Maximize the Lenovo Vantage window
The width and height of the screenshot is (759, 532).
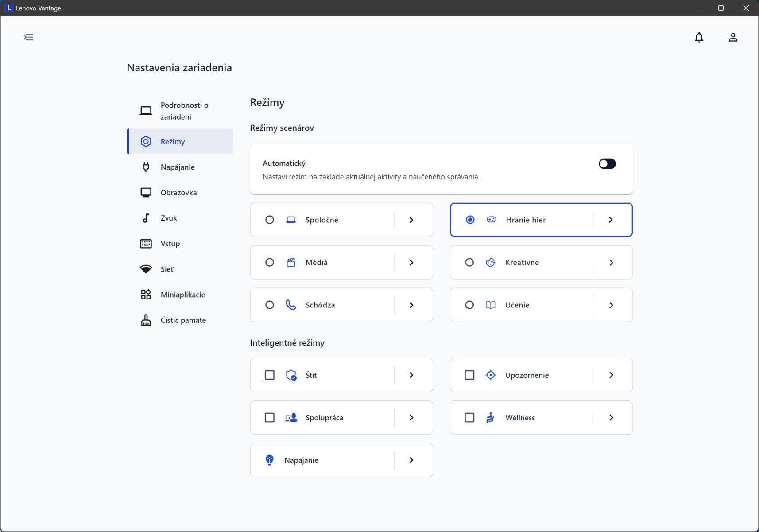720,8
